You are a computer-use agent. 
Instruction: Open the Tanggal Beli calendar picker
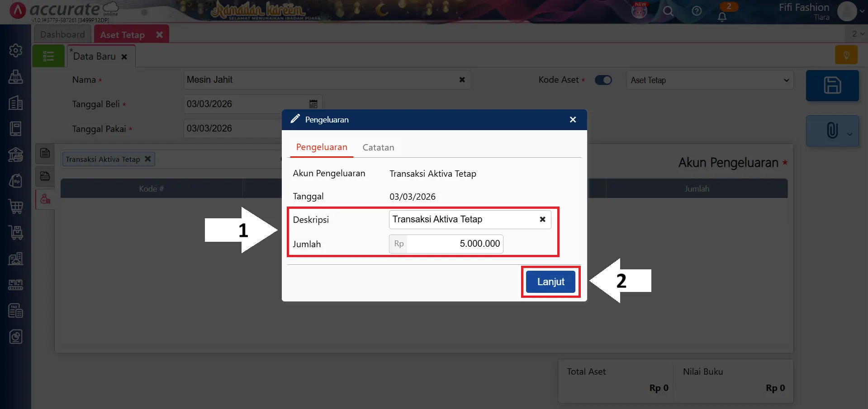(313, 104)
